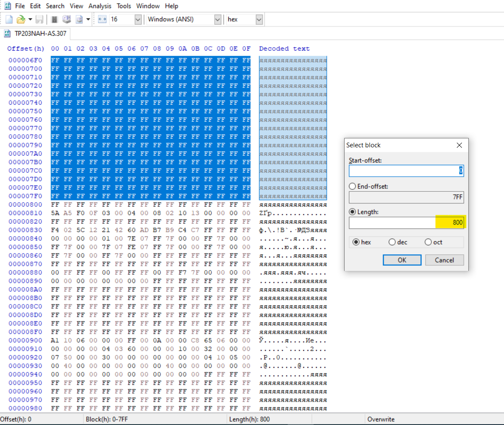Select the End-offset radio button
504x425 pixels.
click(x=352, y=186)
